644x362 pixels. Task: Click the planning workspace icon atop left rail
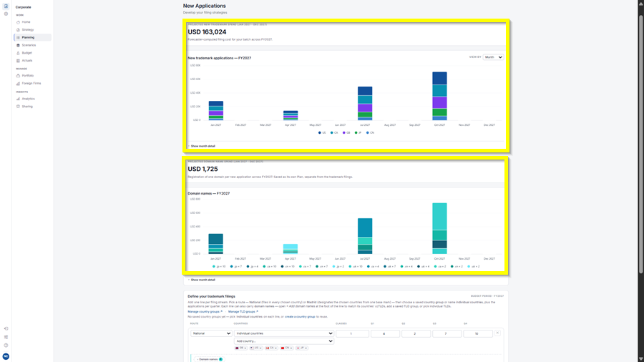[x=6, y=6]
